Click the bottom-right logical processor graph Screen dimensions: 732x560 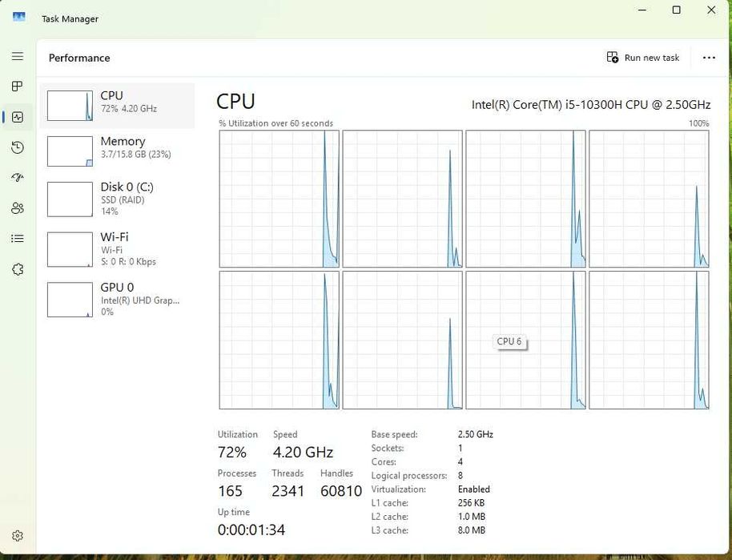coord(649,340)
